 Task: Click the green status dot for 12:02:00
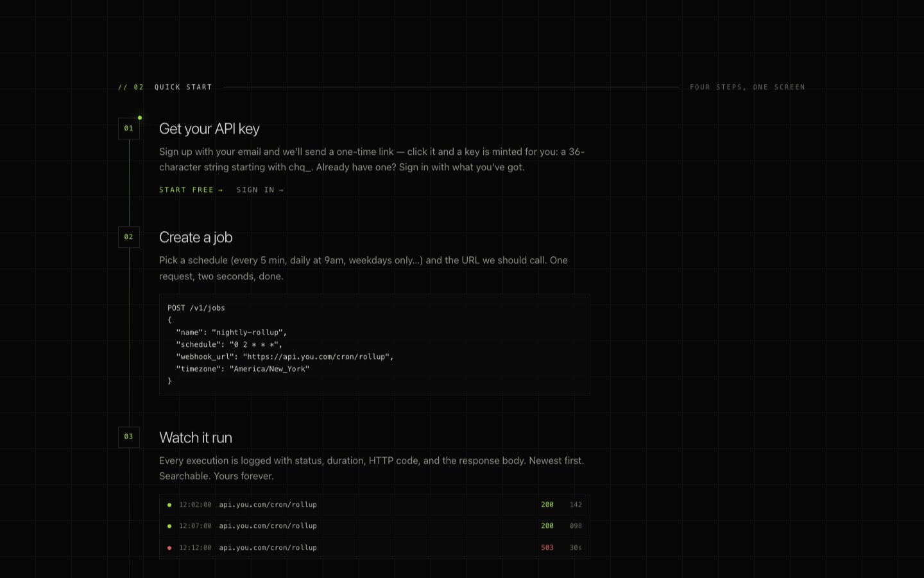click(169, 505)
